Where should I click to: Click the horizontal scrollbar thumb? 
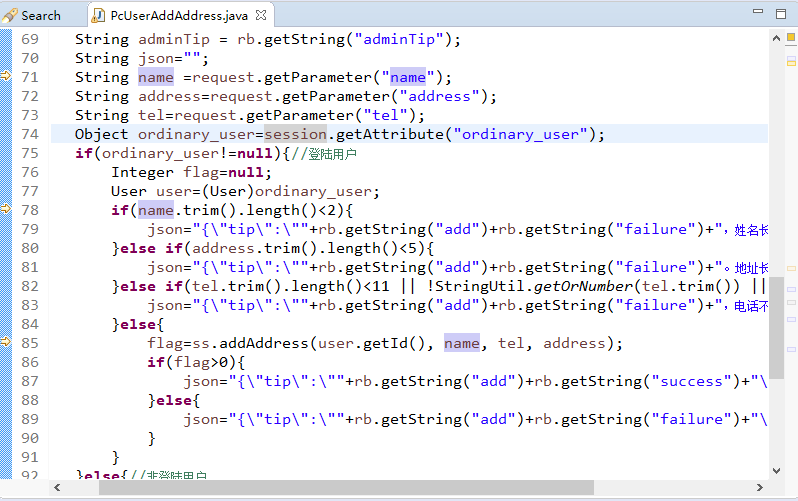[x=346, y=488]
